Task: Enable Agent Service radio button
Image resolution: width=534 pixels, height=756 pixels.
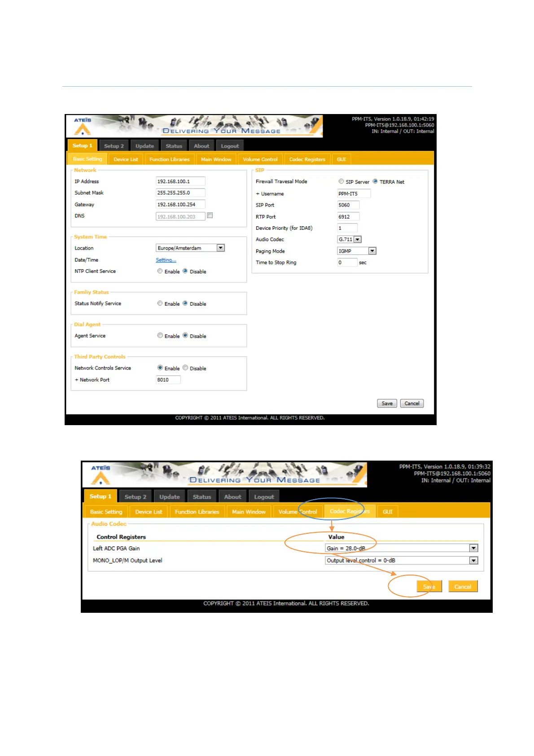Action: (160, 336)
